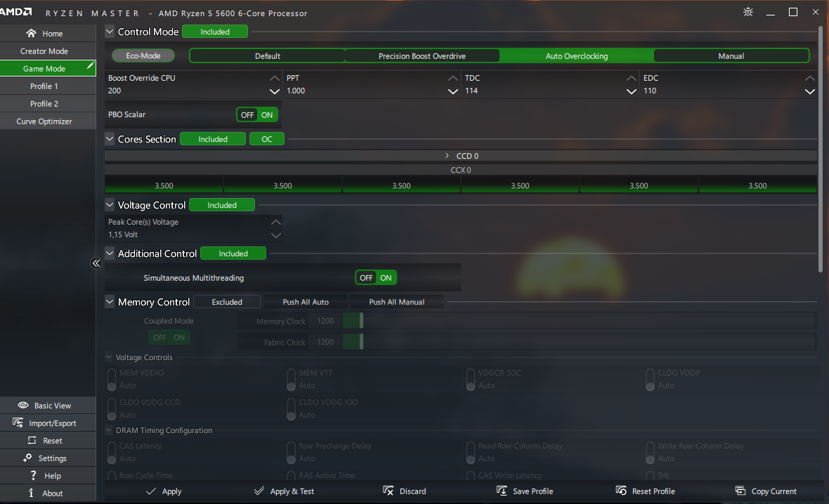Click the OC button in Cores Section
Image resolution: width=829 pixels, height=504 pixels.
pos(267,139)
